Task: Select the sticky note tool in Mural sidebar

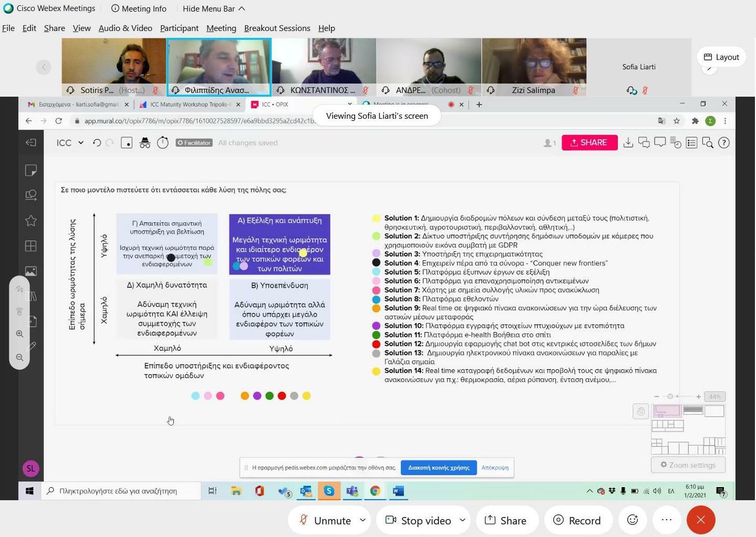Action: click(x=31, y=170)
